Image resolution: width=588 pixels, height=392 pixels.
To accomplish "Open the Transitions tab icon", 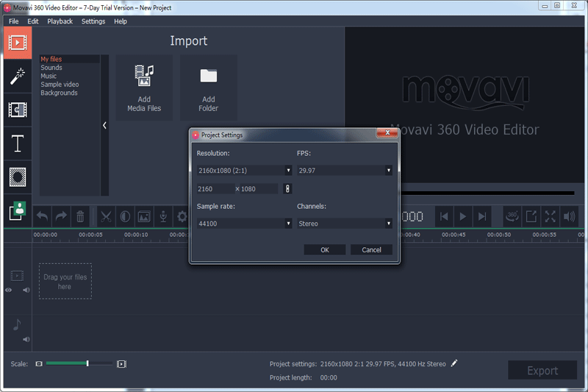I will pos(18,110).
